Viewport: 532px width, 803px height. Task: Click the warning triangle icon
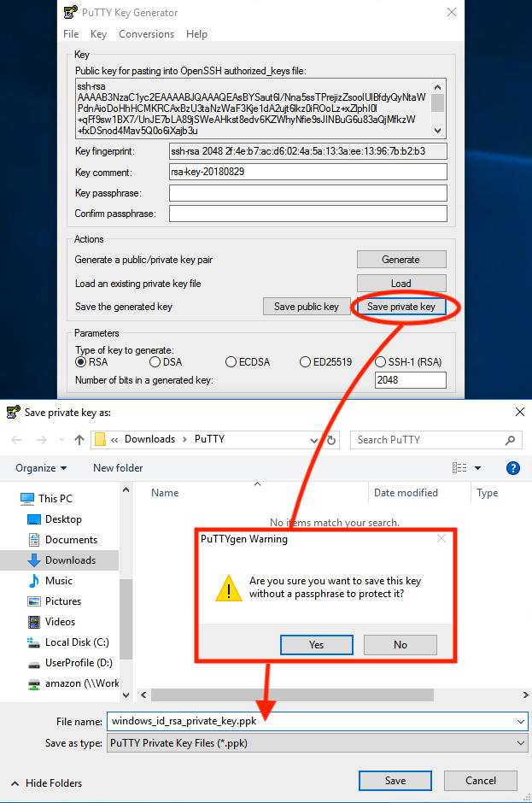coord(228,588)
